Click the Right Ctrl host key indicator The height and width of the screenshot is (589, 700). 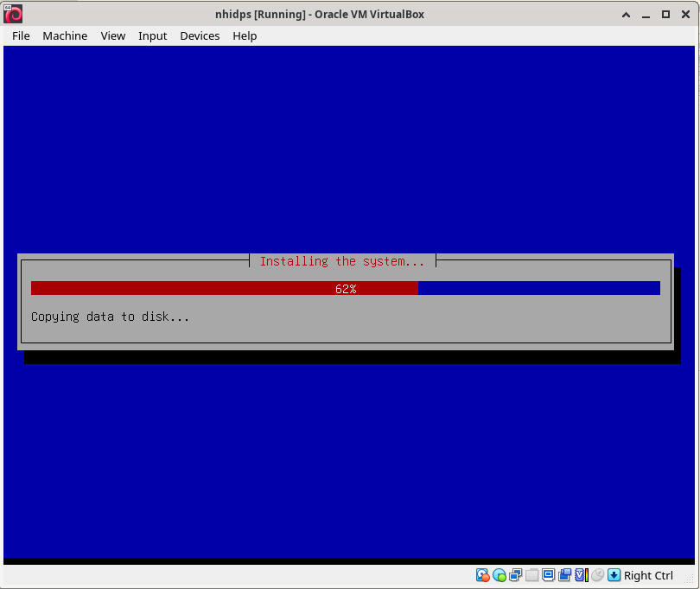[x=647, y=574]
